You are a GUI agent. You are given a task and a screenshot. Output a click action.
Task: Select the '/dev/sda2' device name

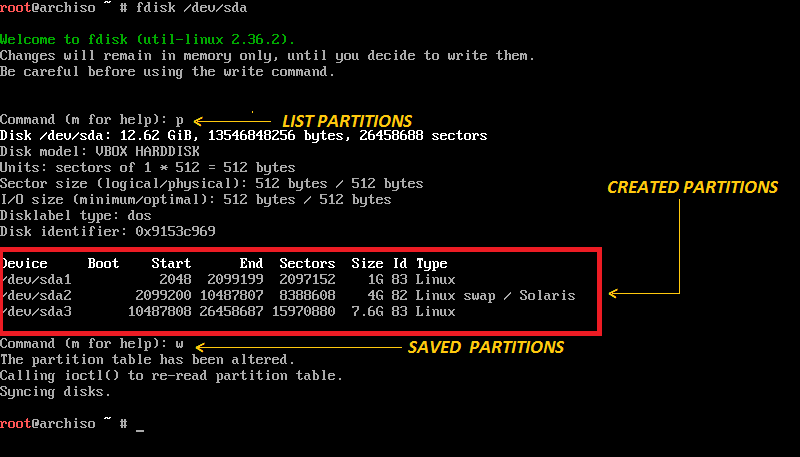[x=36, y=295]
